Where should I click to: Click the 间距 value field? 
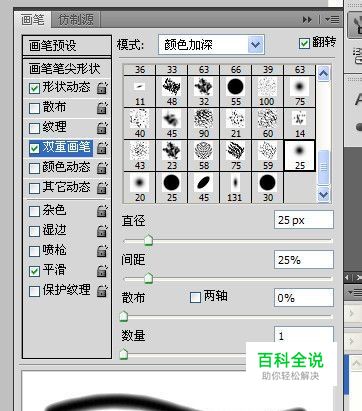(x=304, y=260)
